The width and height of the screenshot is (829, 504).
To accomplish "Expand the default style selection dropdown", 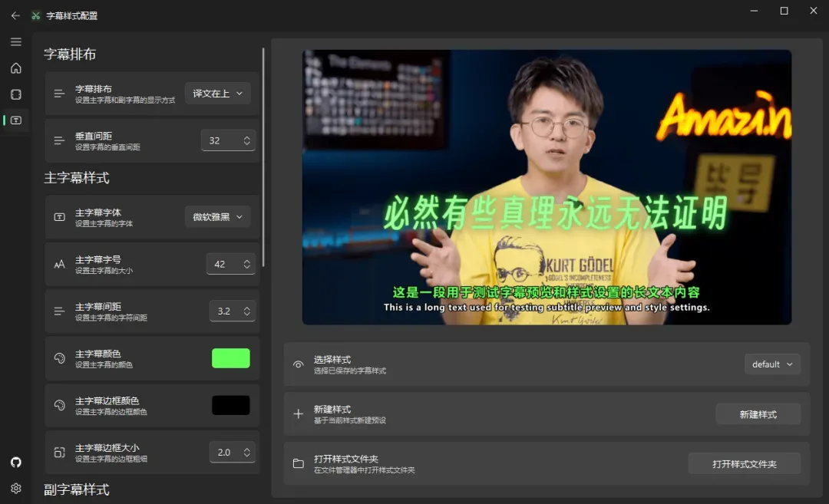I will (772, 364).
